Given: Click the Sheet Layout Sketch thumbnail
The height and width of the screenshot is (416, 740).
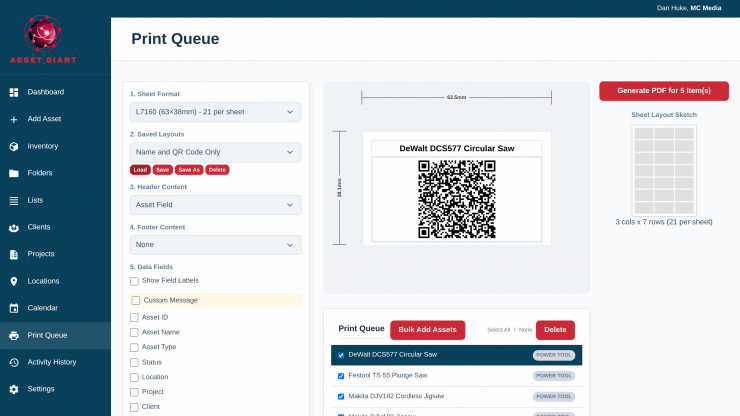Looking at the screenshot, I should 664,171.
